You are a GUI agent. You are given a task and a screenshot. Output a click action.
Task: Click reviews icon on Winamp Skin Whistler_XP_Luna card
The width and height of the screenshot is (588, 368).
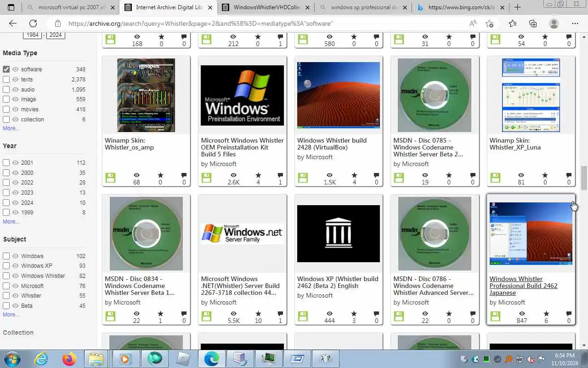[569, 175]
